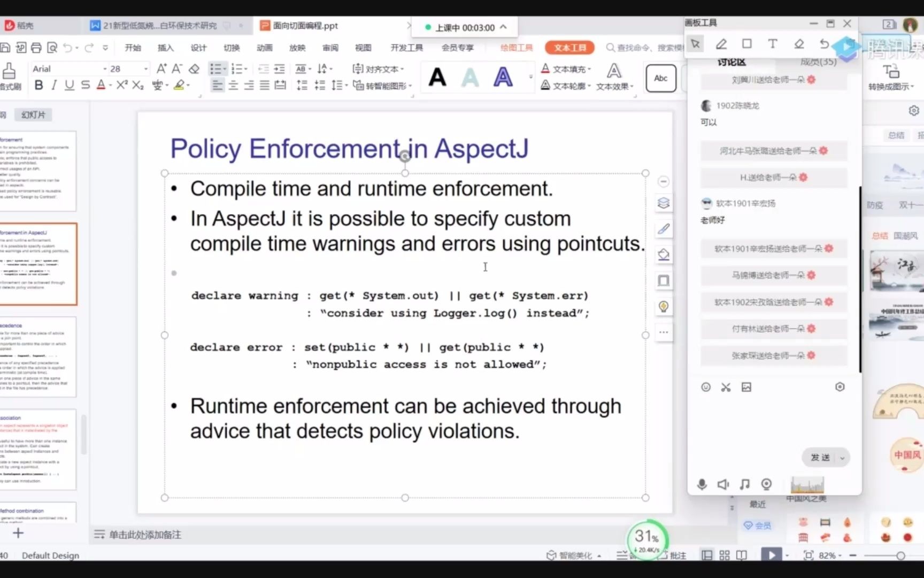
Task: Align text left
Action: pos(217,85)
